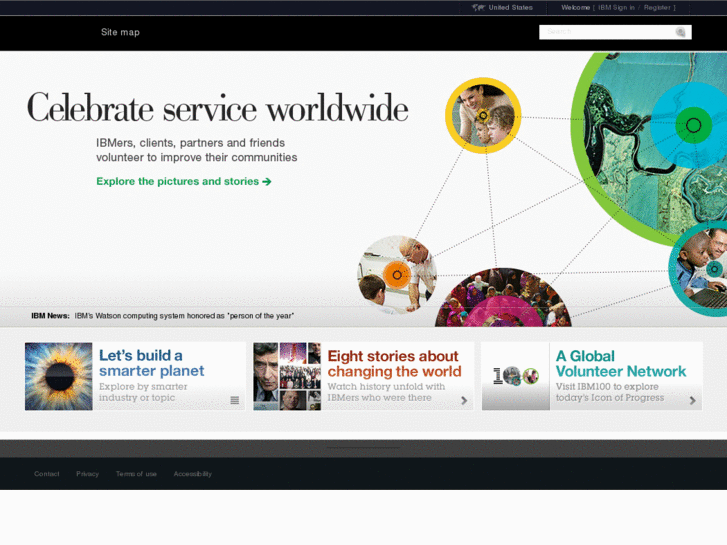
Task: Click Explore by smarter industry or topic text
Action: pos(143,392)
